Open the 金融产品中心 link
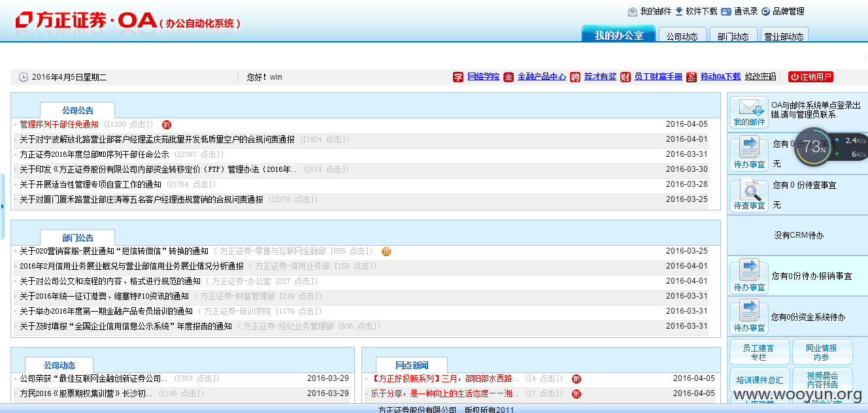Screen dimensions: 868x413 coord(542,76)
